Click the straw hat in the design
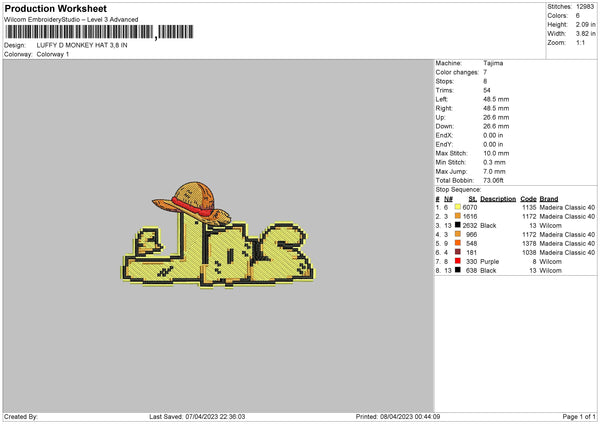The height and width of the screenshot is (424, 600). pyautogui.click(x=192, y=202)
